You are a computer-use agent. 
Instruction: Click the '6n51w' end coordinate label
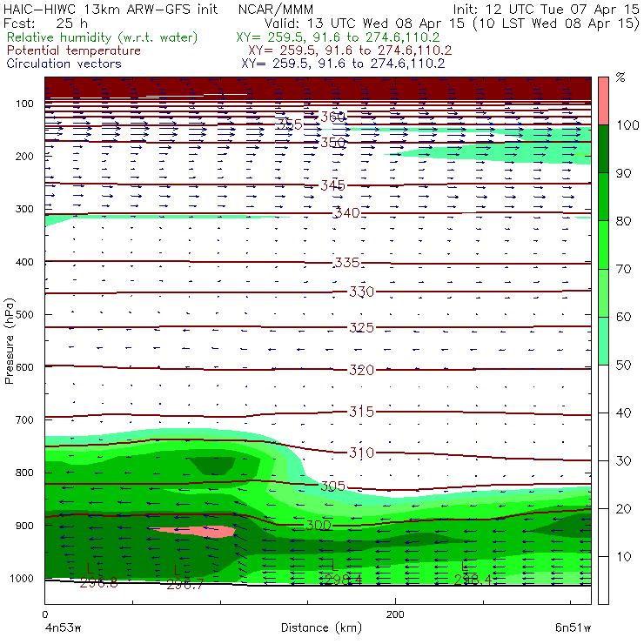click(x=574, y=628)
